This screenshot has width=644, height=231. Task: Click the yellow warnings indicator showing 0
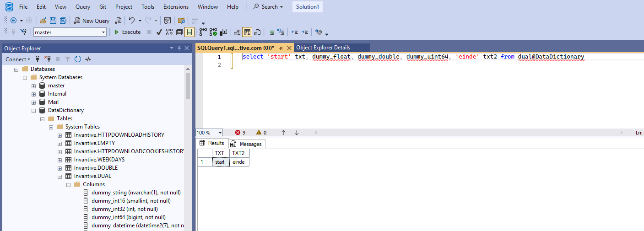(261, 133)
